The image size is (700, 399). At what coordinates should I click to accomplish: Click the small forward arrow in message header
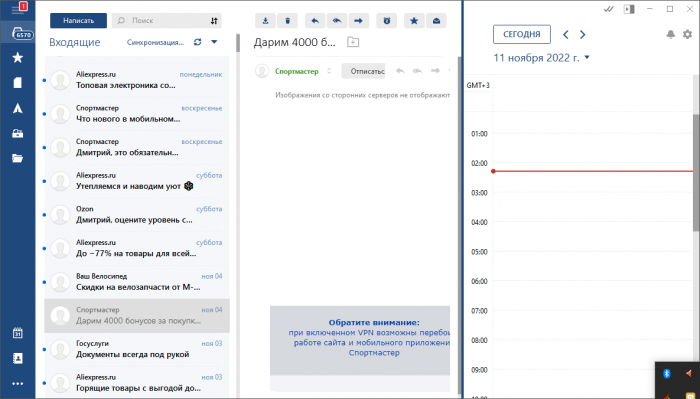[435, 71]
